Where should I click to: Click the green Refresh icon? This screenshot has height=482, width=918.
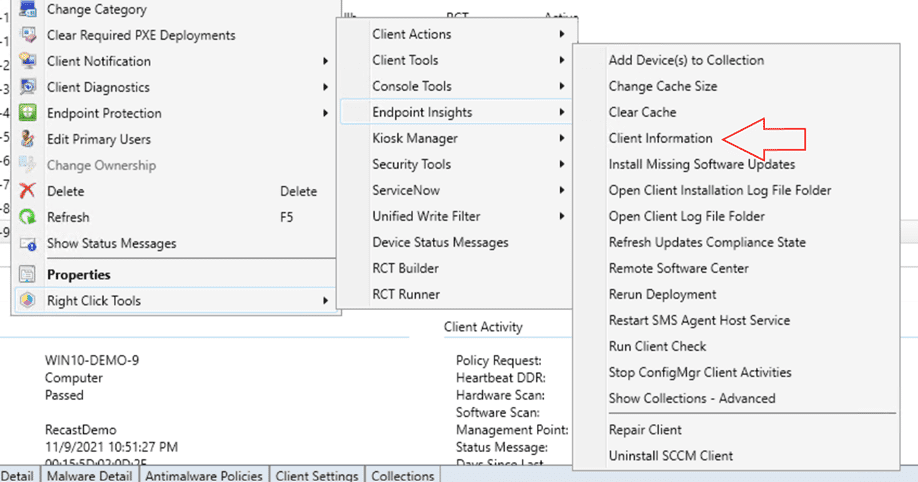[x=28, y=217]
